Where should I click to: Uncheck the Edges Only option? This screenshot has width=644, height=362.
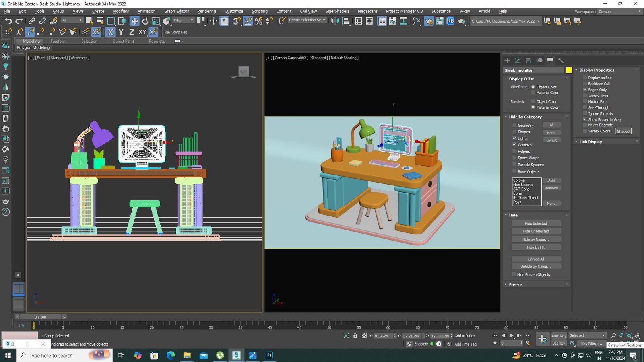click(x=585, y=90)
